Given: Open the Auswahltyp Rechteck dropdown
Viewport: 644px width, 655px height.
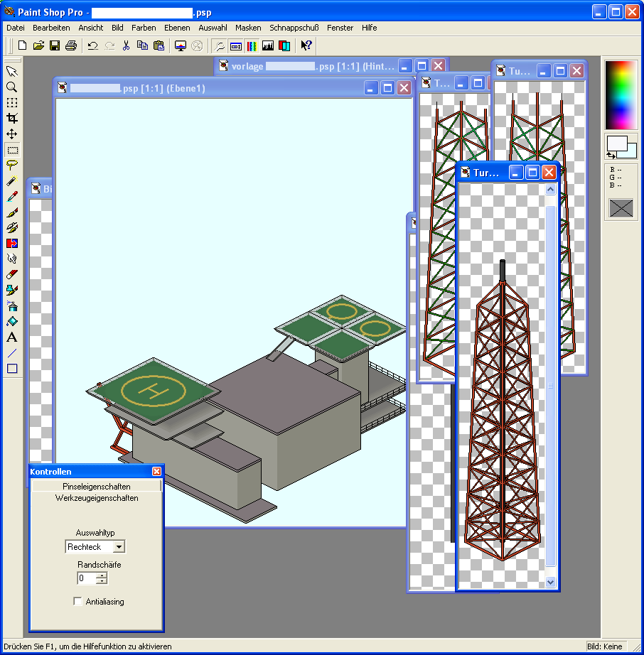Looking at the screenshot, I should click(119, 547).
